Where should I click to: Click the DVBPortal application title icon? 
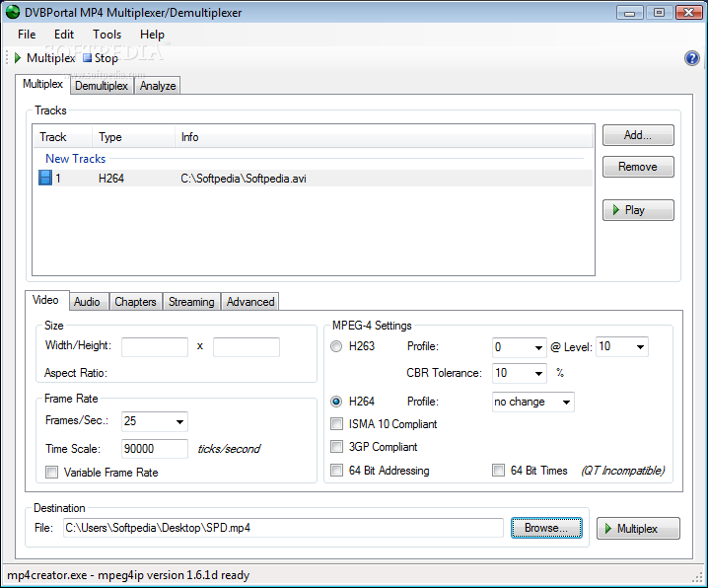pos(13,12)
